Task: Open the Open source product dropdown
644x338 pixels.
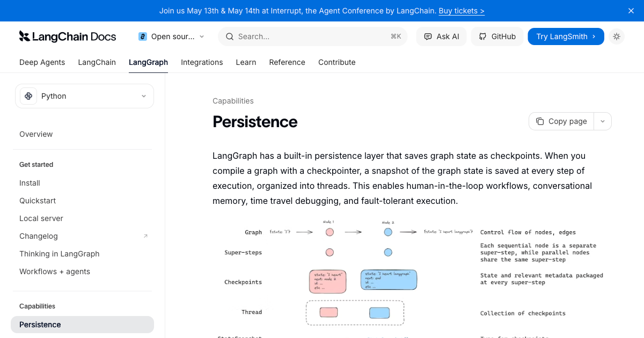Action: point(172,36)
